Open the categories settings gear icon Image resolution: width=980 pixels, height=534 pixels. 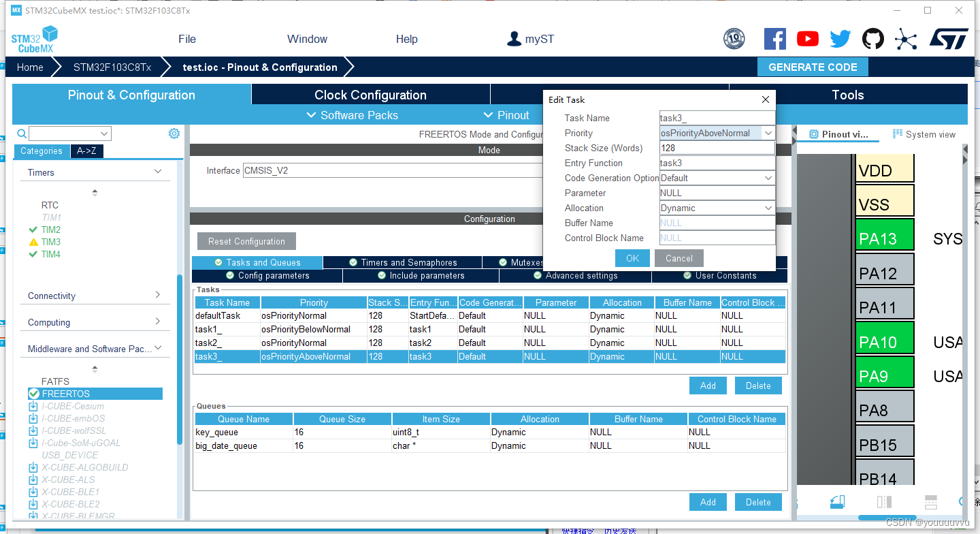coord(174,133)
